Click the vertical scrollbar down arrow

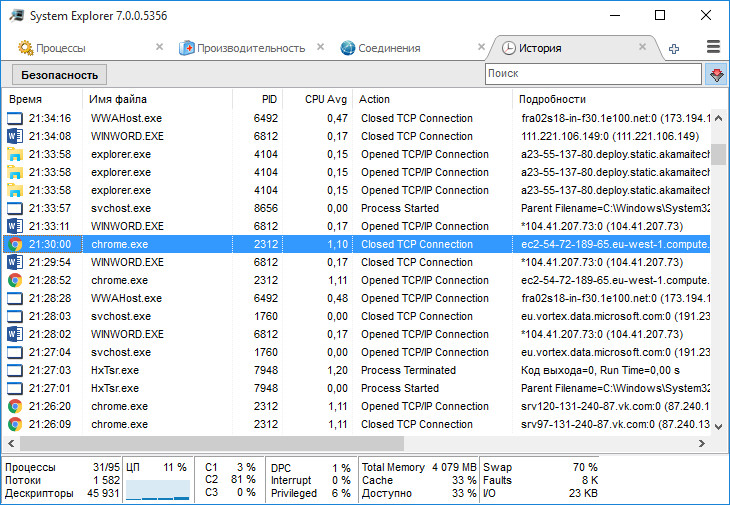[718, 426]
